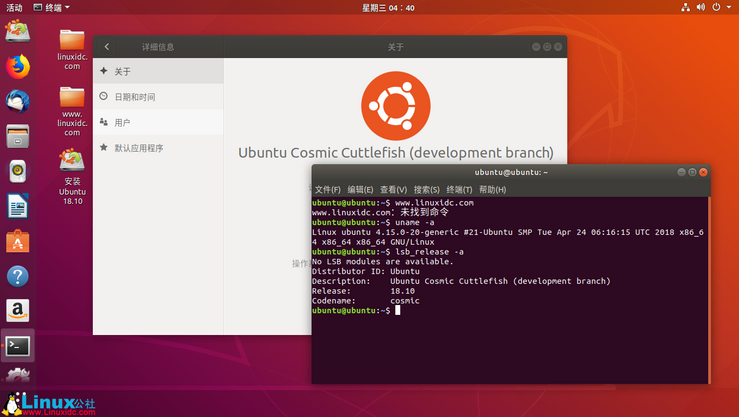Screen dimensions: 739x417
Task: Open the 终端(T) terminal menu
Action: pos(460,189)
